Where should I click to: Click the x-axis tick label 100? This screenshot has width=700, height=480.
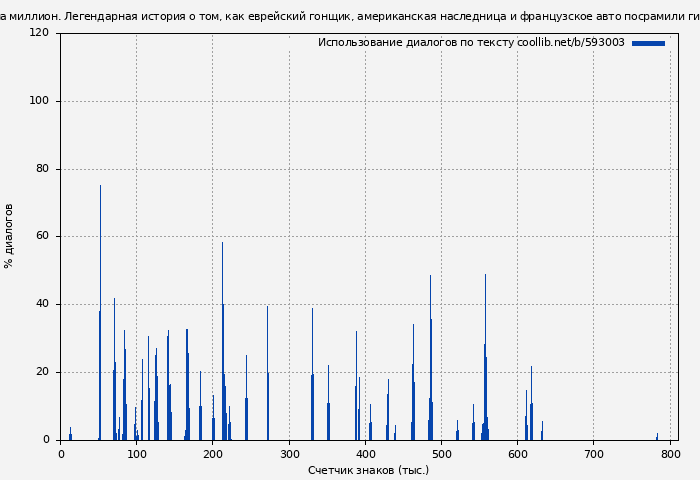coord(137,454)
